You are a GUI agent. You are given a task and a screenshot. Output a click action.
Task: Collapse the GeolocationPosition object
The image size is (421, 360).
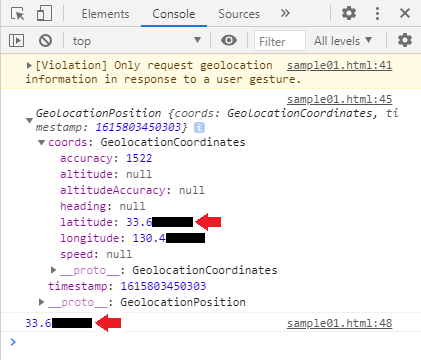pos(29,120)
